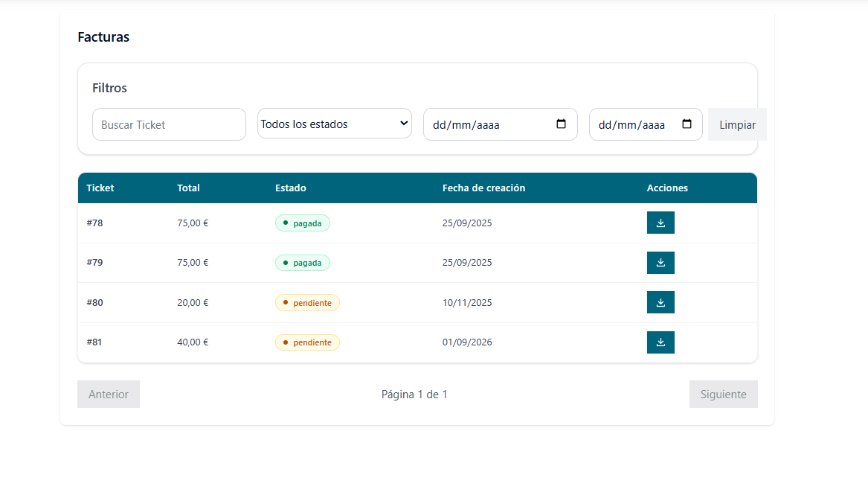Screen dimensions: 868x495
Task: Select ticket number #80 cell
Action: click(94, 303)
